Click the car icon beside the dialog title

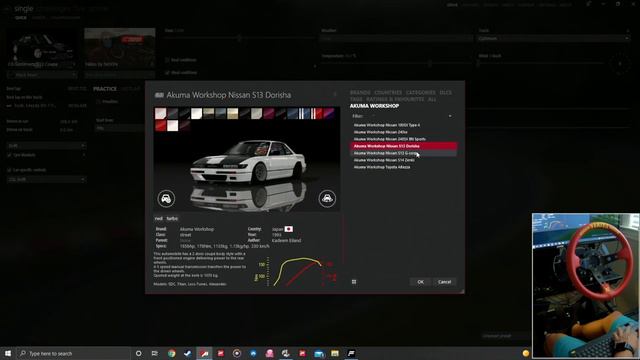point(159,95)
